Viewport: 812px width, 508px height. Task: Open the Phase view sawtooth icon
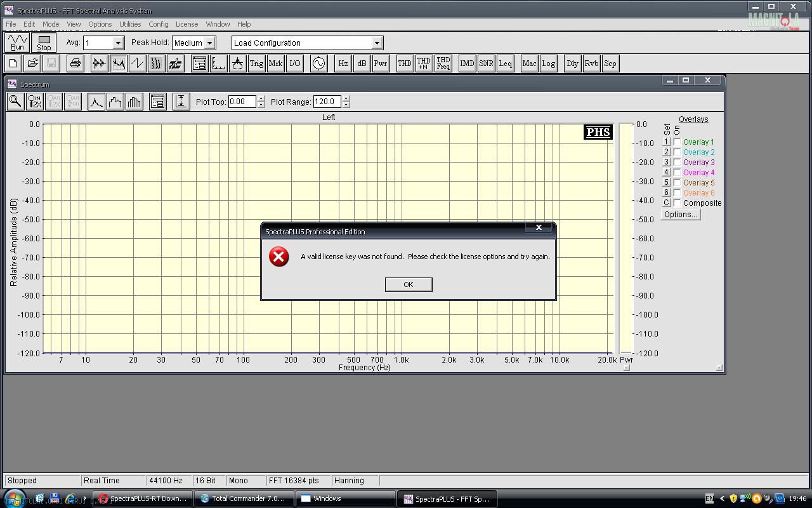[x=137, y=63]
